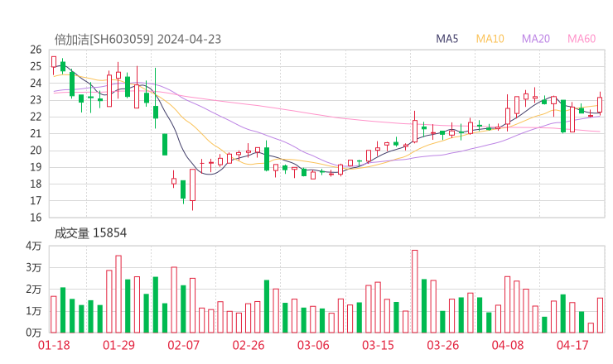Screen dimensions: 613x364
Task: Click the 26 price axis label
Action: coord(36,50)
